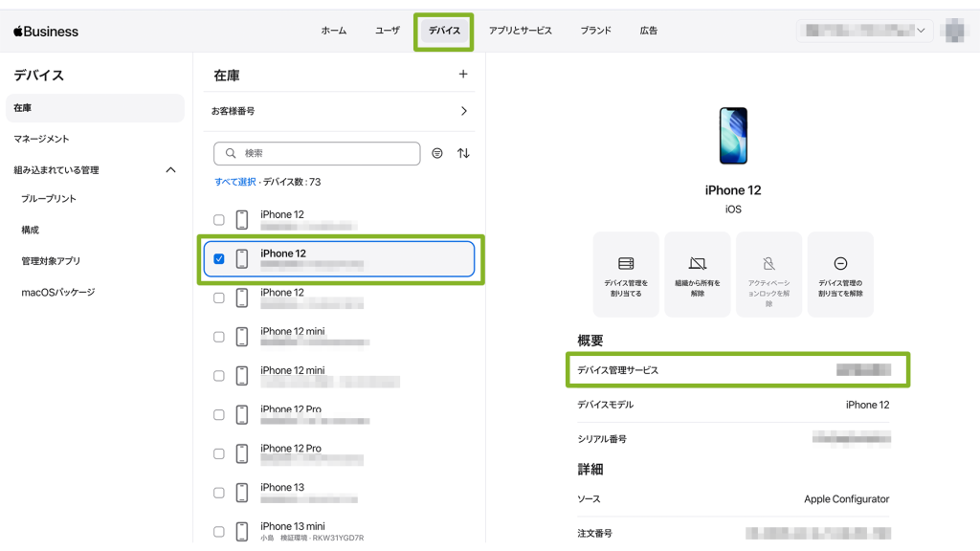980x551 pixels.
Task: Uncheck the selected iPhone 12 checkbox
Action: (x=219, y=259)
